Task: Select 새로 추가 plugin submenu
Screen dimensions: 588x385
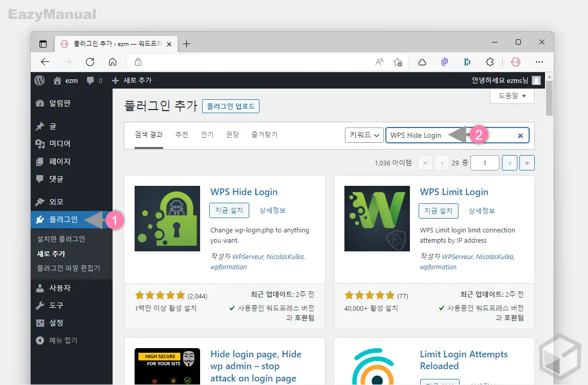Action: pos(51,253)
